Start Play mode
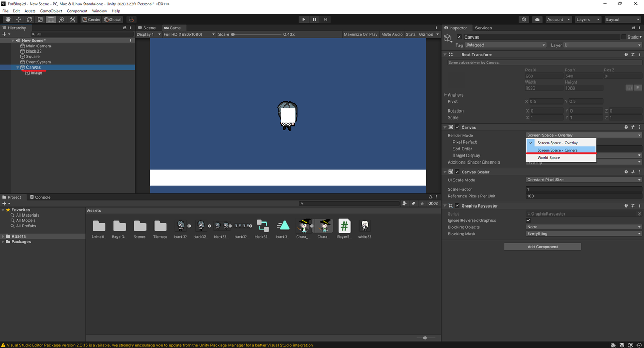The width and height of the screenshot is (644, 348). (304, 19)
